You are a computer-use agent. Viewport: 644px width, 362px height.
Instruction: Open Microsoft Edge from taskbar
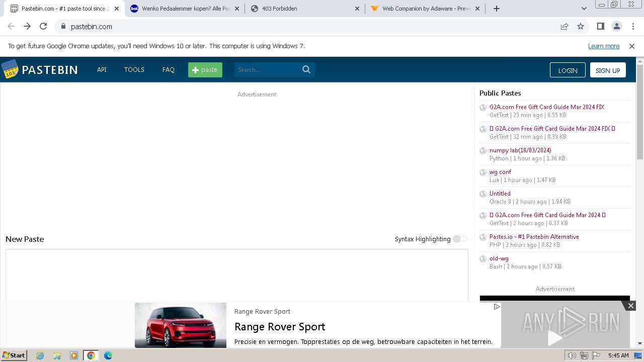coord(108,355)
